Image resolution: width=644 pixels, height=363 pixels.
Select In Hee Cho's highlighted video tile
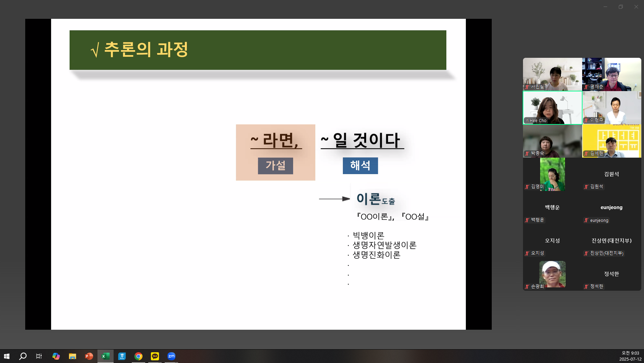pyautogui.click(x=552, y=108)
